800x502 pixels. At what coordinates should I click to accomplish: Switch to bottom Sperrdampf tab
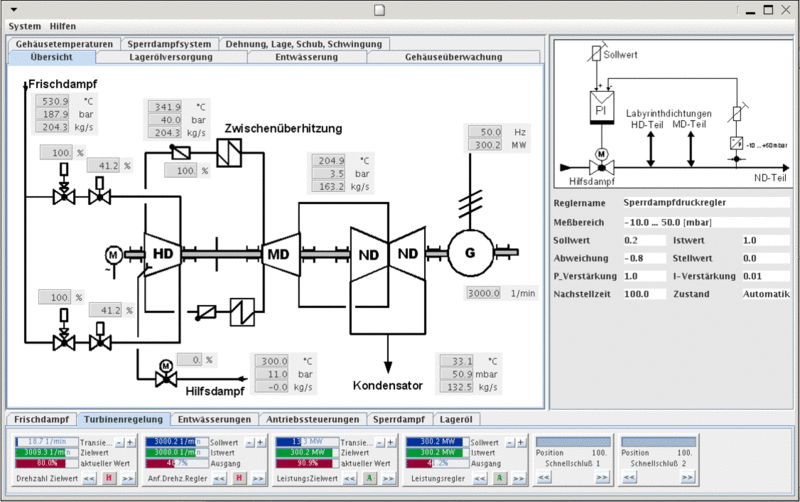tap(399, 419)
